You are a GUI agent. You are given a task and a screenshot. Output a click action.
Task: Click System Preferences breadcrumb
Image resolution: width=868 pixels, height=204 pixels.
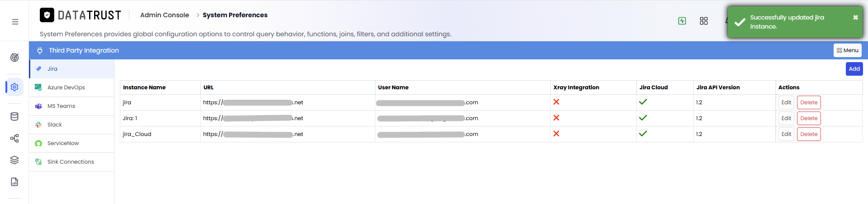tap(235, 15)
